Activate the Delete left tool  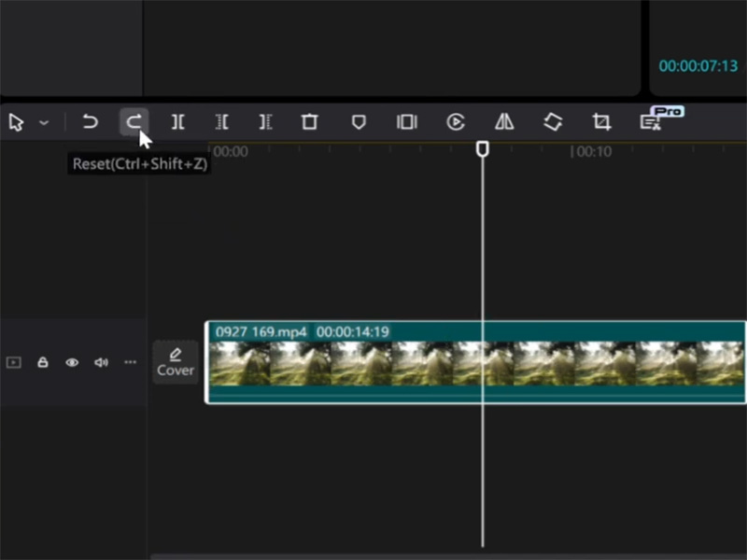point(221,122)
